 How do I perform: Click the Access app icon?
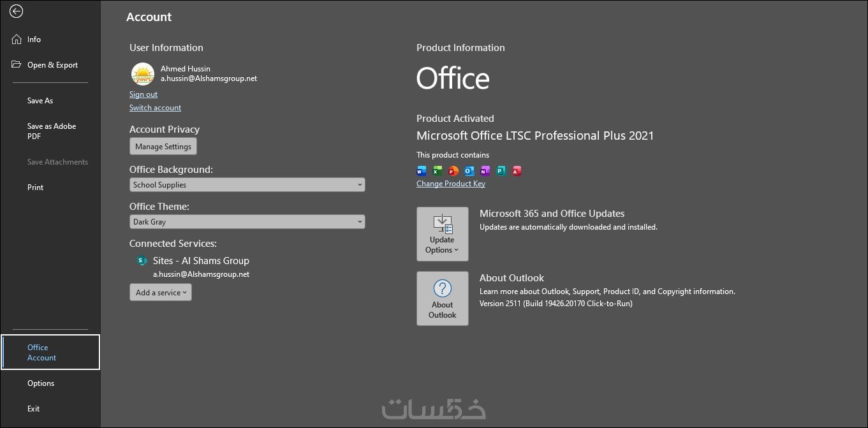pyautogui.click(x=517, y=171)
